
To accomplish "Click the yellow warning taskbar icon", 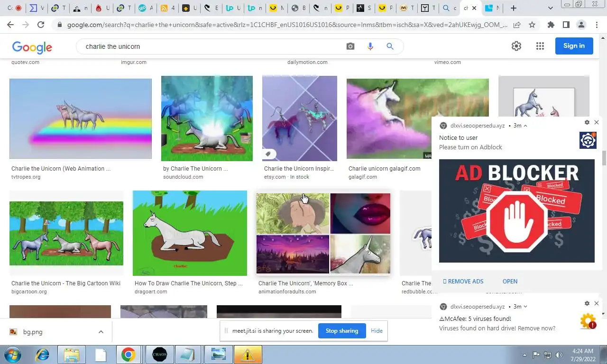I will click(x=247, y=355).
